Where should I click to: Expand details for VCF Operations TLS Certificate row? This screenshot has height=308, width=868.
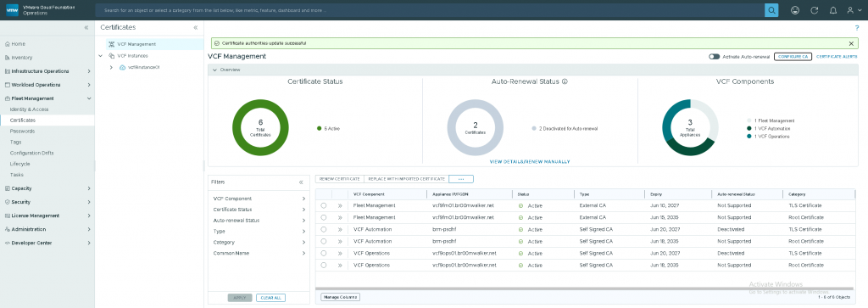click(340, 253)
